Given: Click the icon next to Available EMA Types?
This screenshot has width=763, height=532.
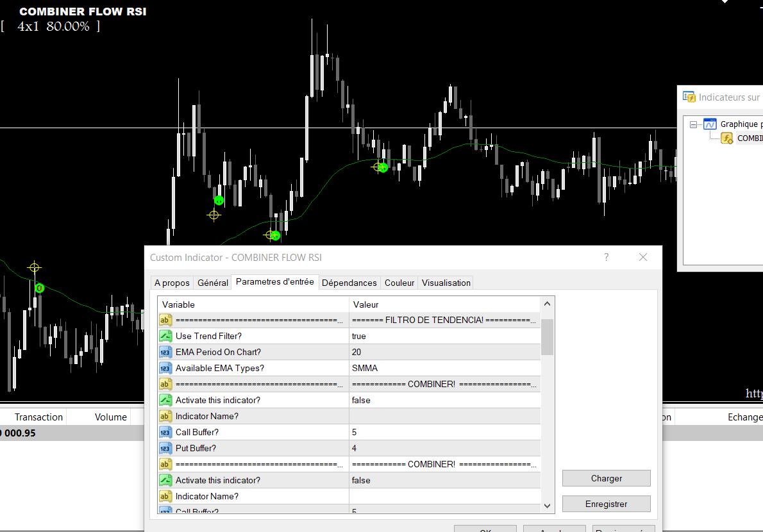Looking at the screenshot, I should 165,368.
